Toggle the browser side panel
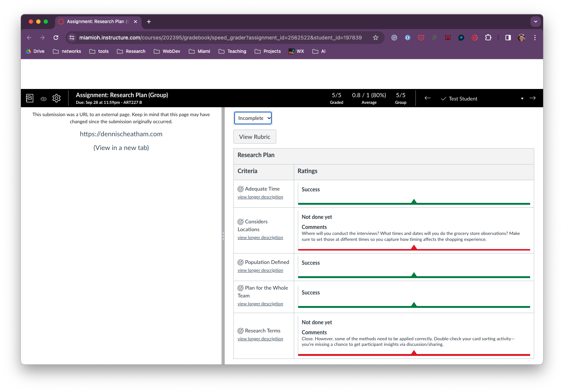This screenshot has height=392, width=564. (508, 38)
